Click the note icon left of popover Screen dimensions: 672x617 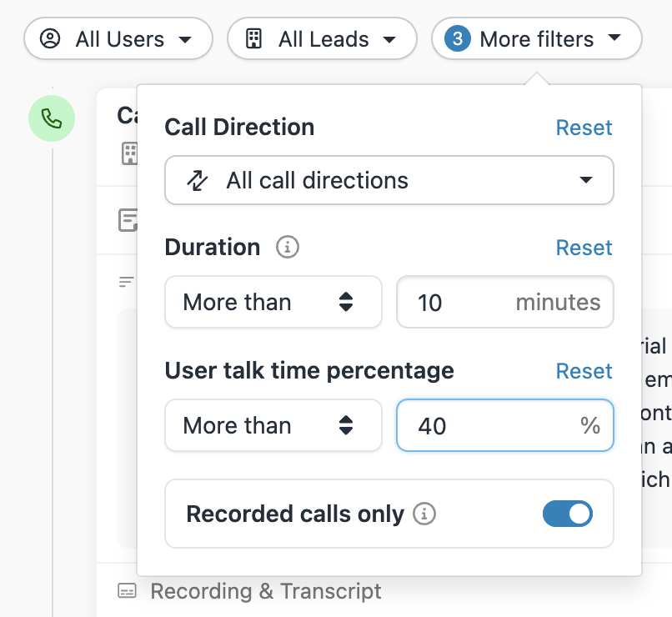tap(128, 221)
